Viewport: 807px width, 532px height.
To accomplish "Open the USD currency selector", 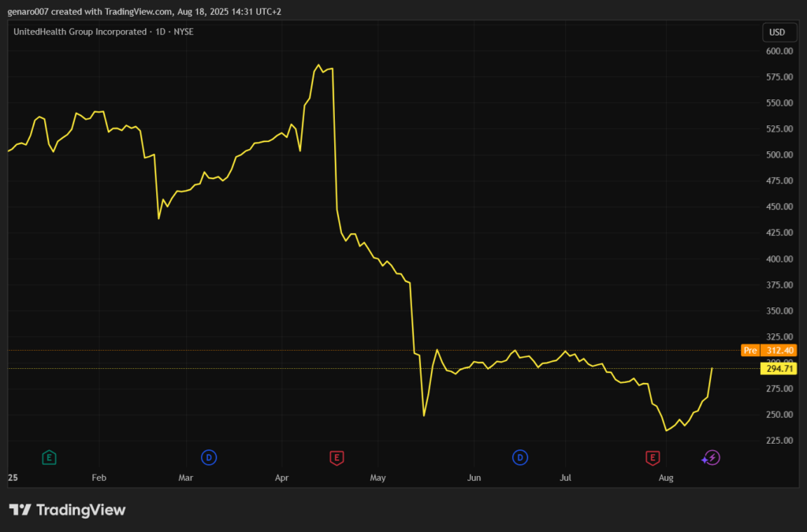I will tap(776, 32).
